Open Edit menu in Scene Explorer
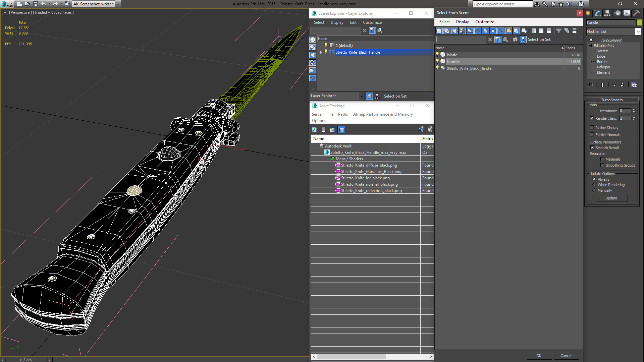This screenshot has height=362, width=644. [x=353, y=22]
